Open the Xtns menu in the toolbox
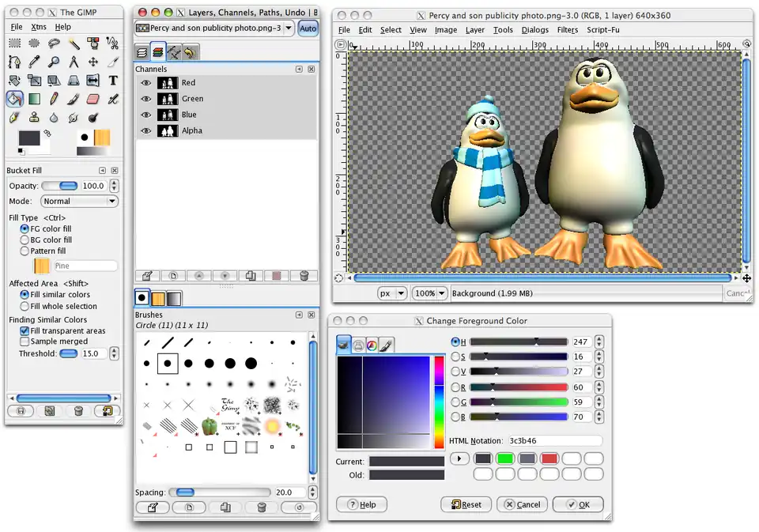The image size is (759, 532). click(39, 27)
